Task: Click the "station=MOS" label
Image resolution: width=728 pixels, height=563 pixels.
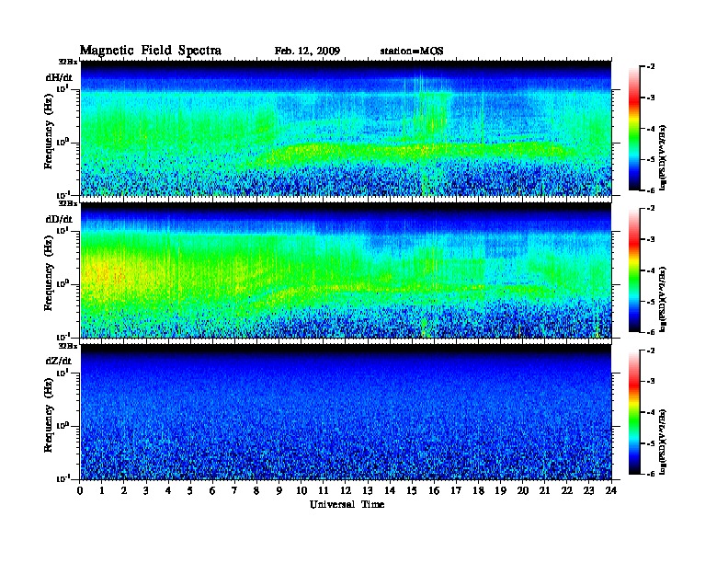Action: point(412,51)
